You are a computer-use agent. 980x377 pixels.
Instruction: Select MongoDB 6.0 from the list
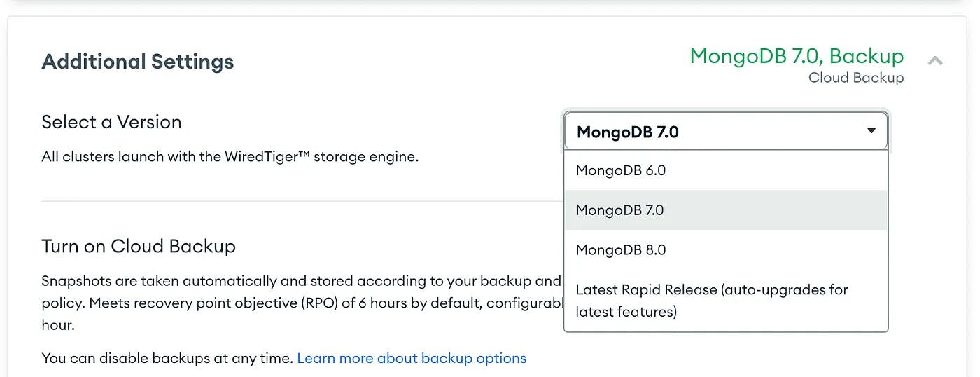tap(620, 170)
